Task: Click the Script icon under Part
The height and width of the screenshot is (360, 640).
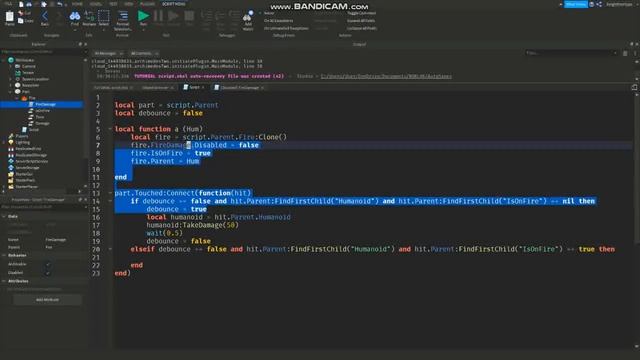Action: (24, 129)
